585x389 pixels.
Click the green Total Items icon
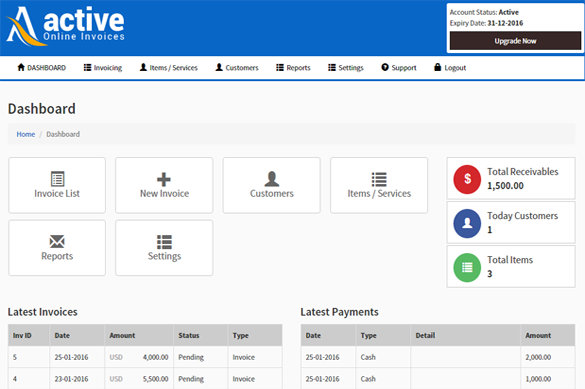click(467, 267)
